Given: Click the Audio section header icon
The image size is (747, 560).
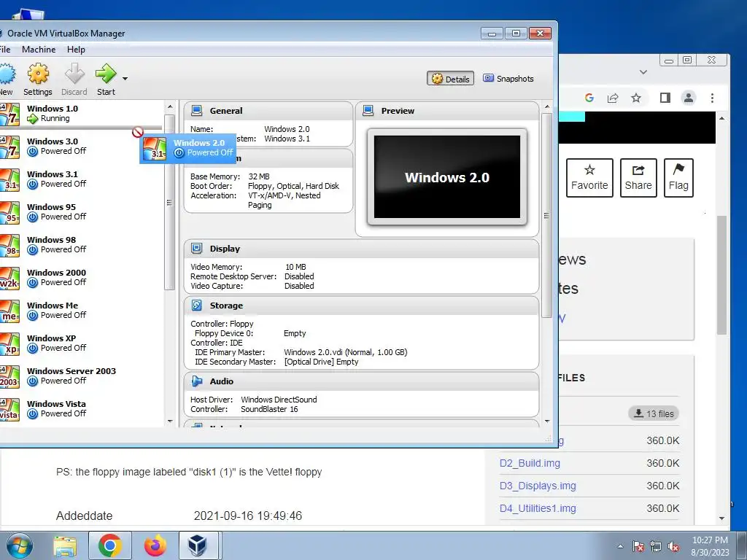Looking at the screenshot, I should point(196,381).
